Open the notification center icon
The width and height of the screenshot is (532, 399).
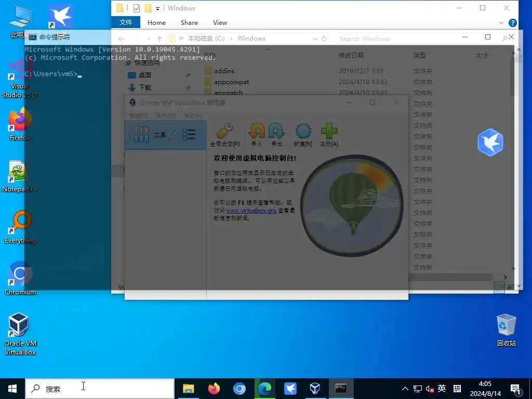point(515,389)
